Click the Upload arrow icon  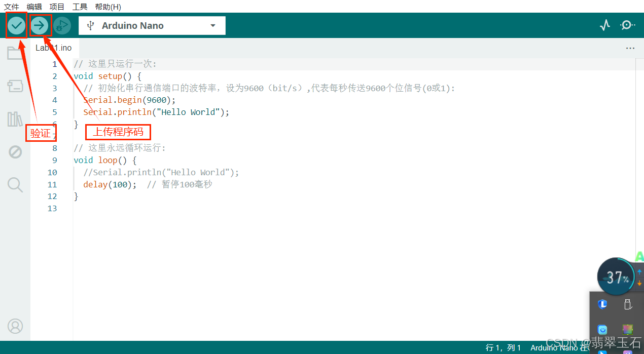click(x=40, y=25)
